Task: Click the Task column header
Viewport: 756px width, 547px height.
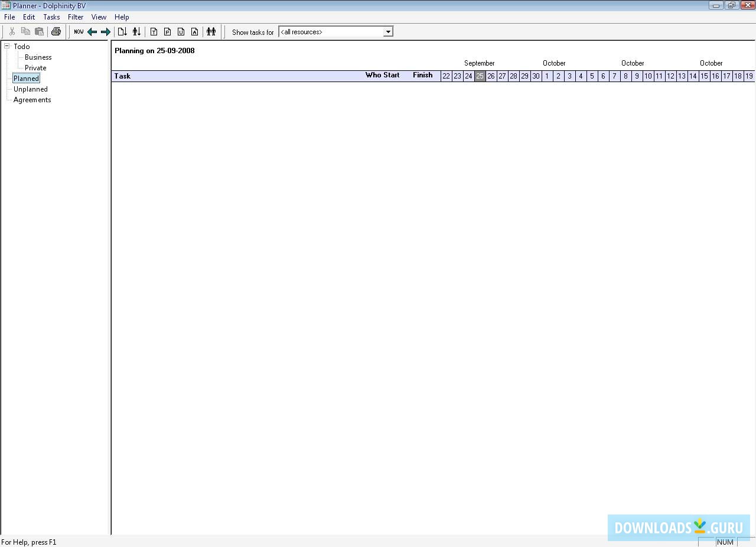Action: tap(122, 76)
